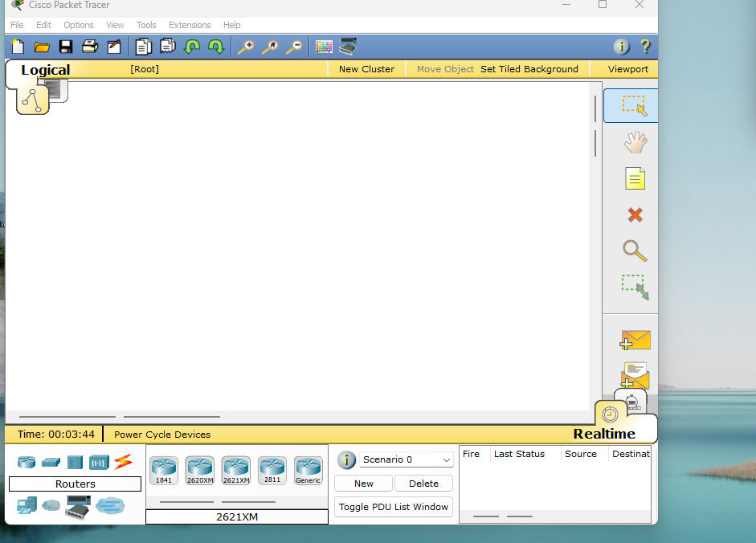This screenshot has height=543, width=756.
Task: Select the Multiuser Connection category icon
Action: (x=110, y=505)
